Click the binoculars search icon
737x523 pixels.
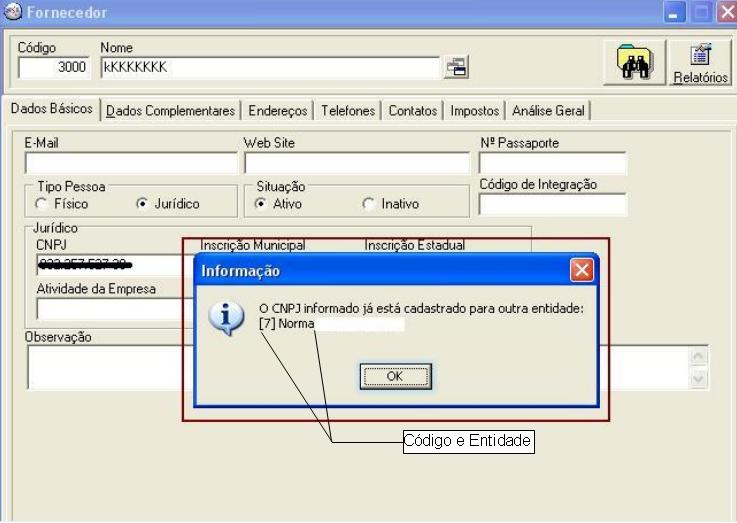tap(634, 64)
